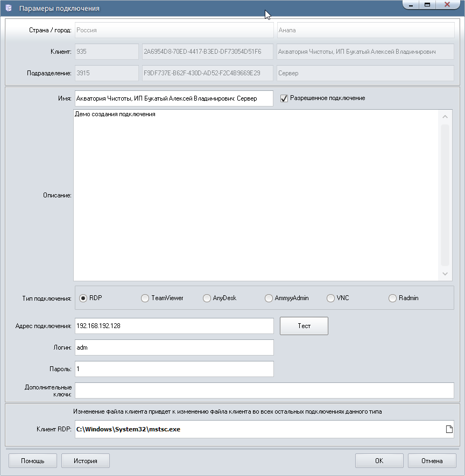Image resolution: width=465 pixels, height=476 pixels.
Task: Select the TeamViewer connection type
Action: (x=145, y=298)
